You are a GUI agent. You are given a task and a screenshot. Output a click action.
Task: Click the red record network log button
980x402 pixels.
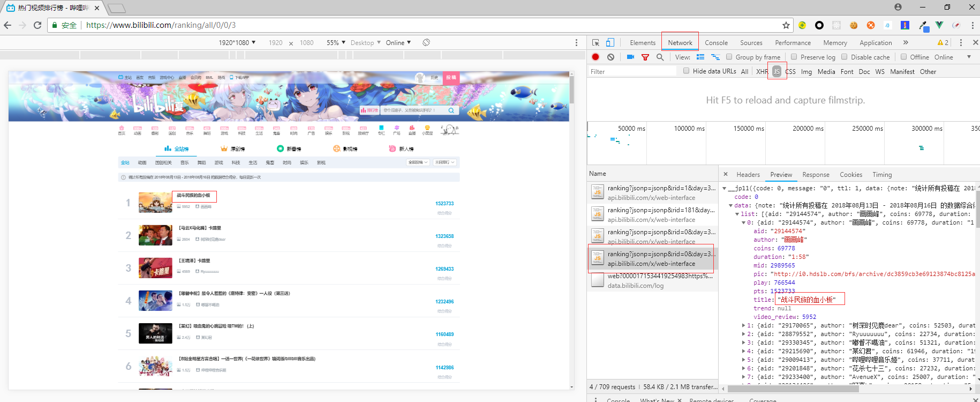pyautogui.click(x=595, y=57)
